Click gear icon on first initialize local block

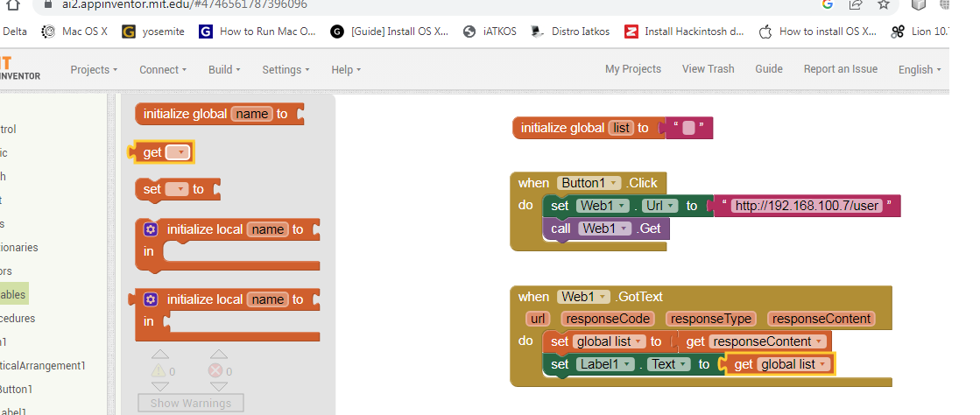click(151, 229)
